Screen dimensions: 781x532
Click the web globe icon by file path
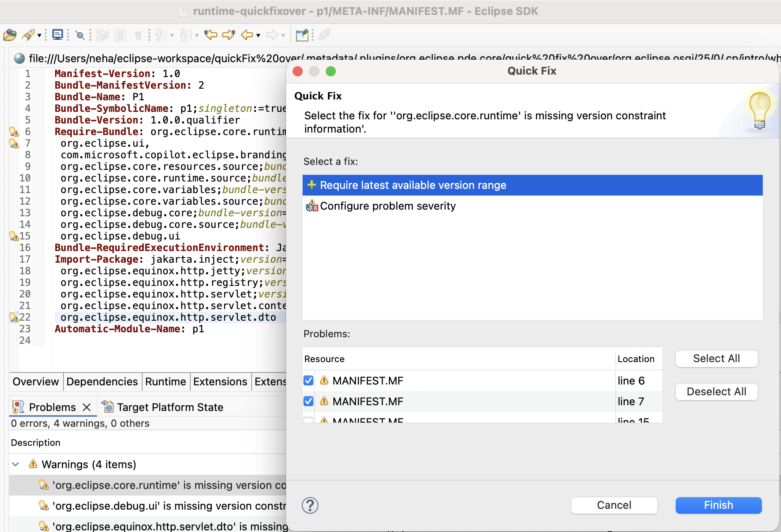point(19,58)
